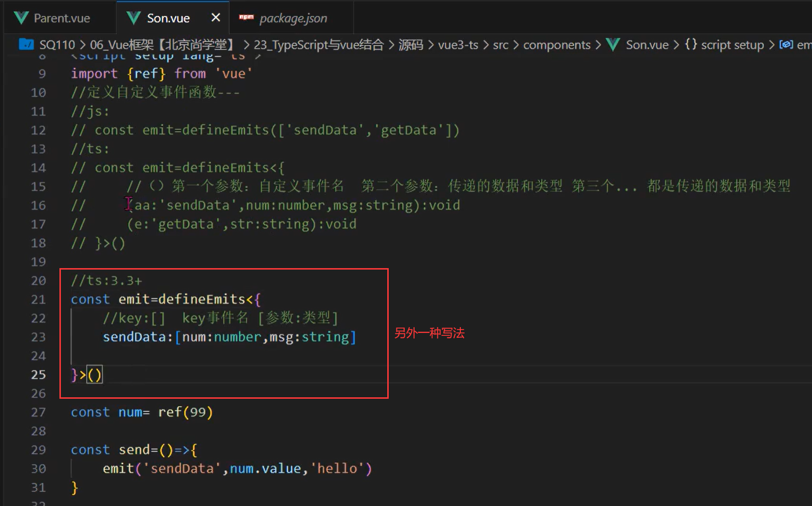
Task: Click comment line 15 about 第一个参数
Action: (x=431, y=186)
